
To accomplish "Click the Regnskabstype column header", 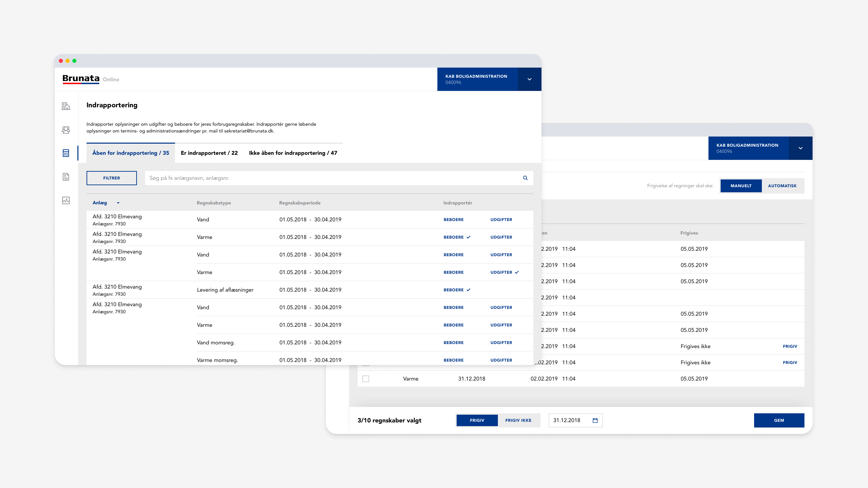I will [x=214, y=203].
